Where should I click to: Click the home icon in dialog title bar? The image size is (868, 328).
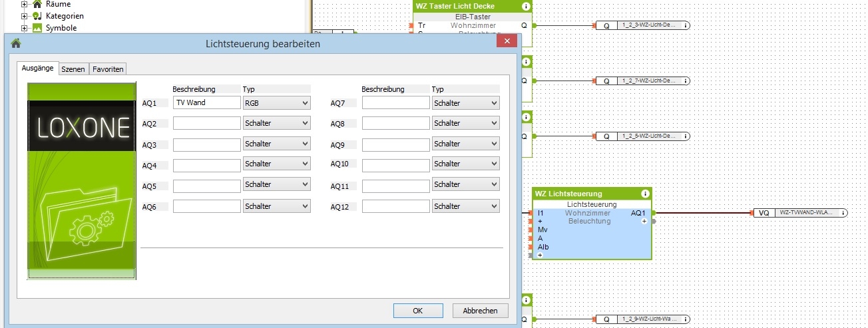16,44
